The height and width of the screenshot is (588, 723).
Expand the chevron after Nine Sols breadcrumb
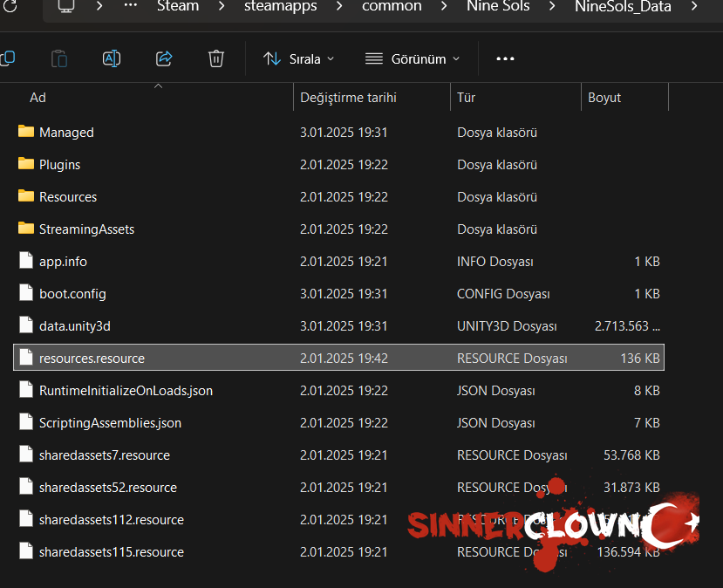pos(552,6)
